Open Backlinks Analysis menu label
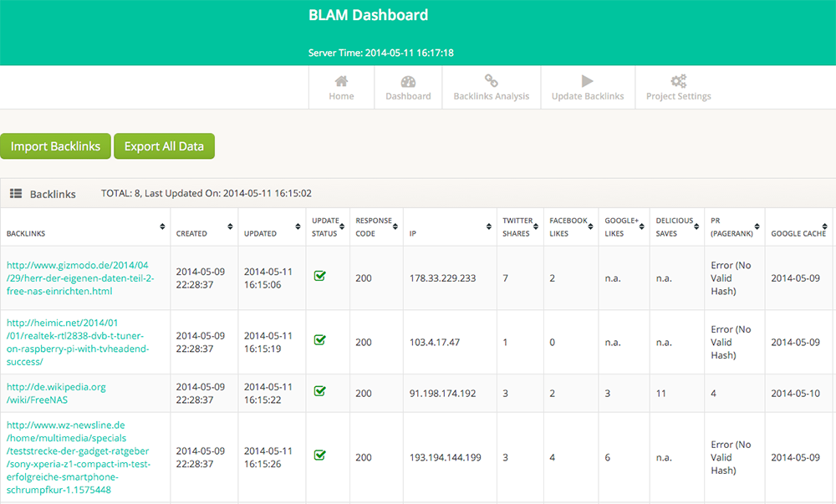The width and height of the screenshot is (836, 504). pyautogui.click(x=491, y=96)
